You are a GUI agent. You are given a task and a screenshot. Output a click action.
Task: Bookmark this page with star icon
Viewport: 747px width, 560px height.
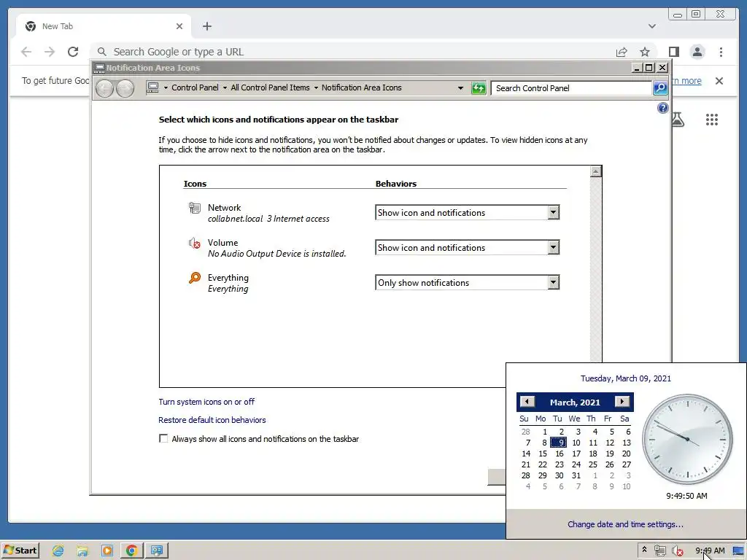[645, 52]
